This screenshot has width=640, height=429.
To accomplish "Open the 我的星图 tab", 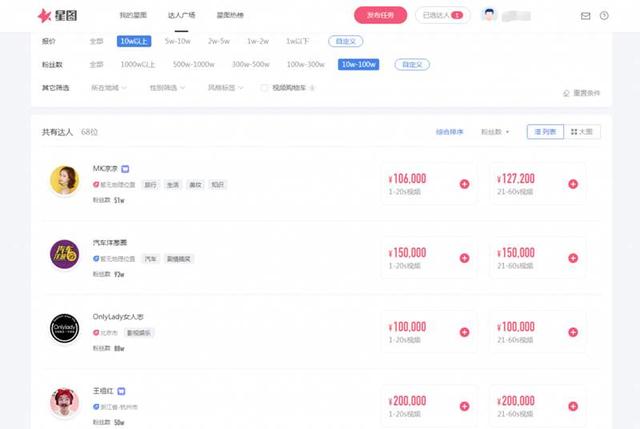I will tap(133, 15).
